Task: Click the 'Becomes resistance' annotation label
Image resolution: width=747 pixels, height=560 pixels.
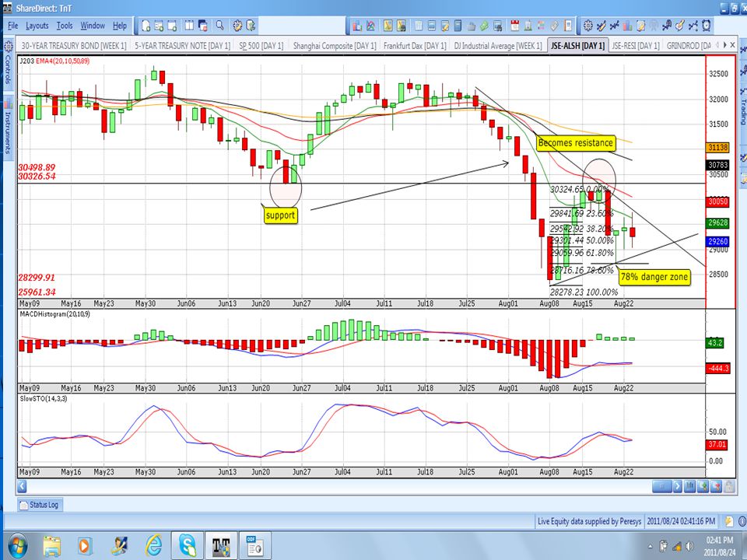Action: tap(576, 143)
